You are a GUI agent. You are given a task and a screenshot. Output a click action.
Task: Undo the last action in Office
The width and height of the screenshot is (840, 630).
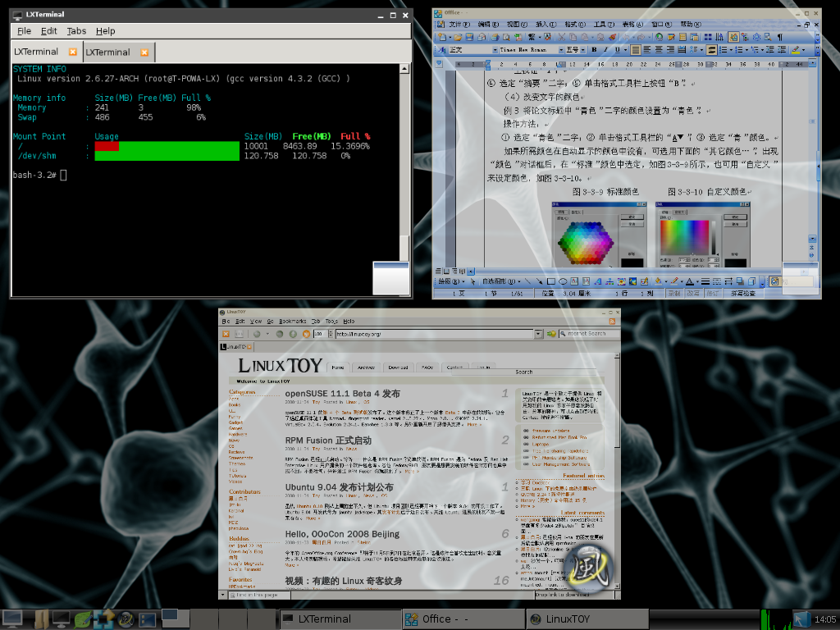(x=626, y=37)
